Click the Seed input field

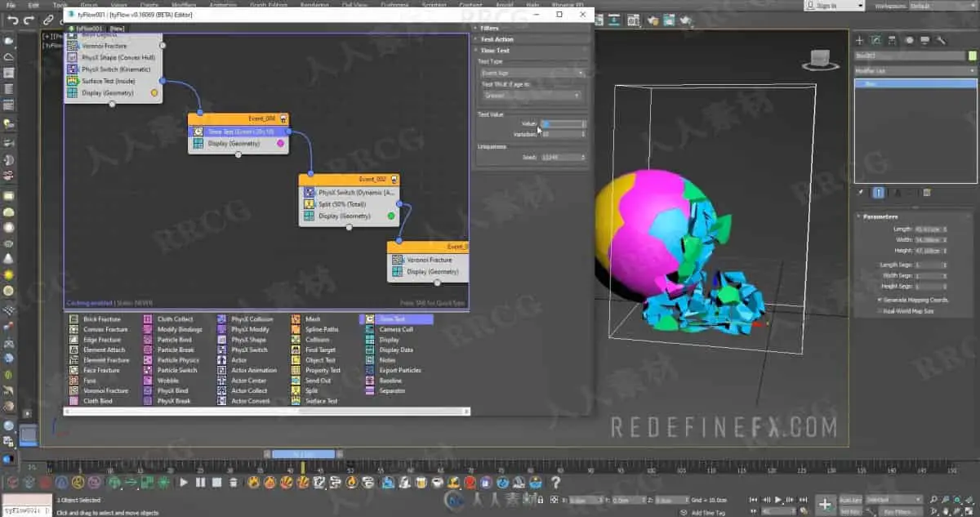click(563, 157)
